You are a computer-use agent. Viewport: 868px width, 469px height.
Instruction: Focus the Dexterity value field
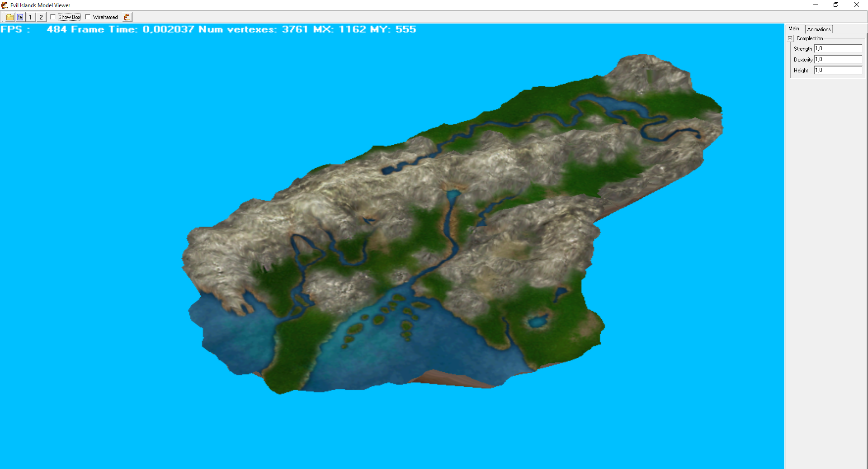[838, 60]
